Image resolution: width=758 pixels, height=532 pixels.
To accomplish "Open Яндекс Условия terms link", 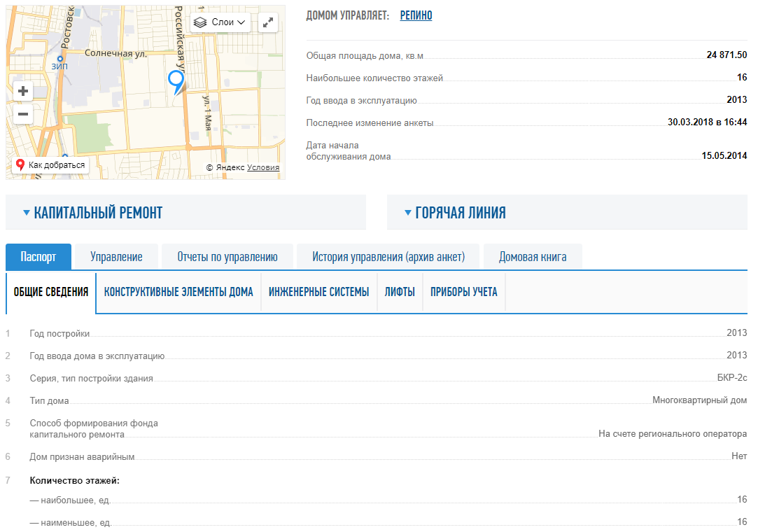I will (x=263, y=167).
